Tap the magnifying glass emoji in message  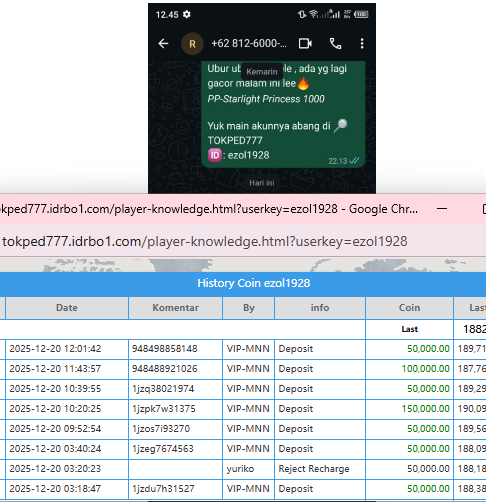point(341,126)
